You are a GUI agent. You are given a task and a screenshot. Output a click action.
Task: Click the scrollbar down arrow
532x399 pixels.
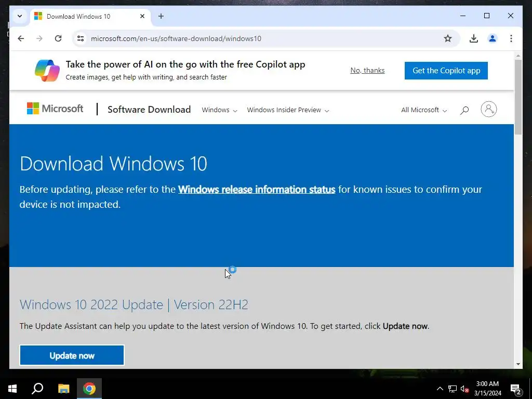coord(518,364)
